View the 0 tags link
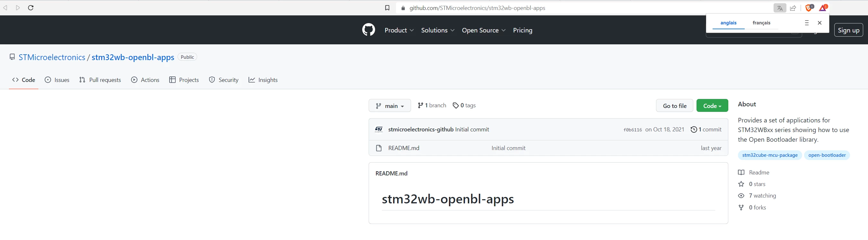This screenshot has height=240, width=868. 464,105
